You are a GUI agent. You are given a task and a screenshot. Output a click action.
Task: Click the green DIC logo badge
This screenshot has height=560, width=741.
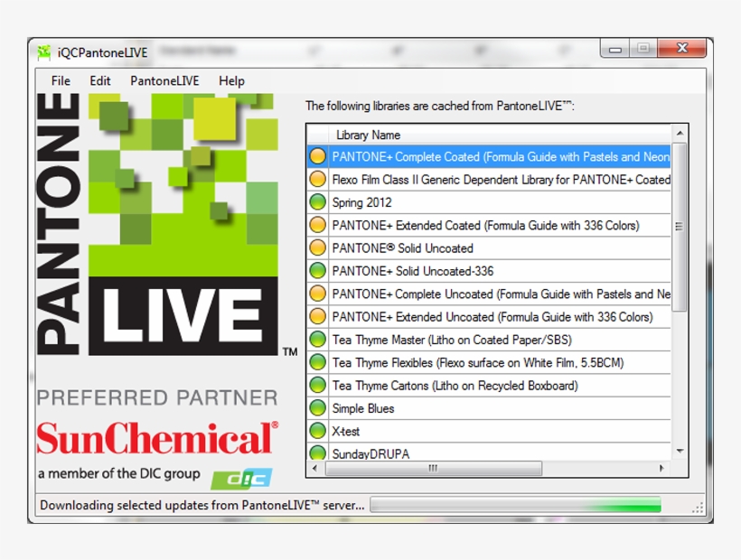242,479
